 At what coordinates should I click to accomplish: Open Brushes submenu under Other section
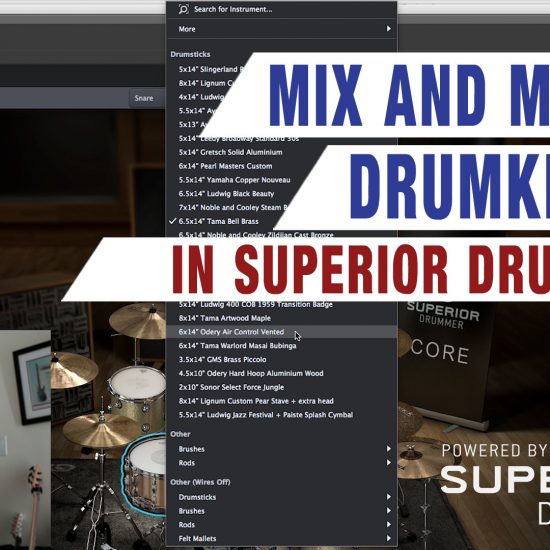click(281, 449)
